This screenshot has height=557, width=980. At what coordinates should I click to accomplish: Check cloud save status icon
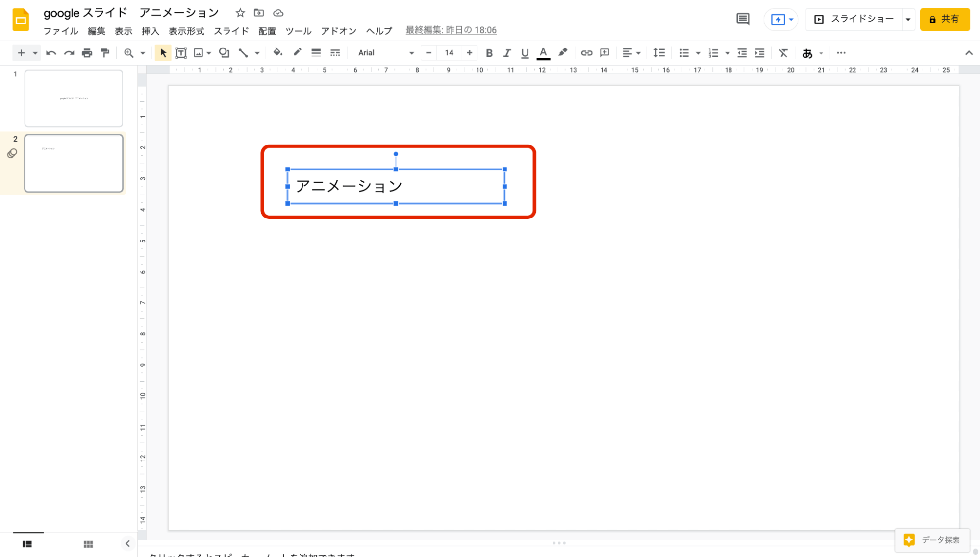tap(278, 13)
